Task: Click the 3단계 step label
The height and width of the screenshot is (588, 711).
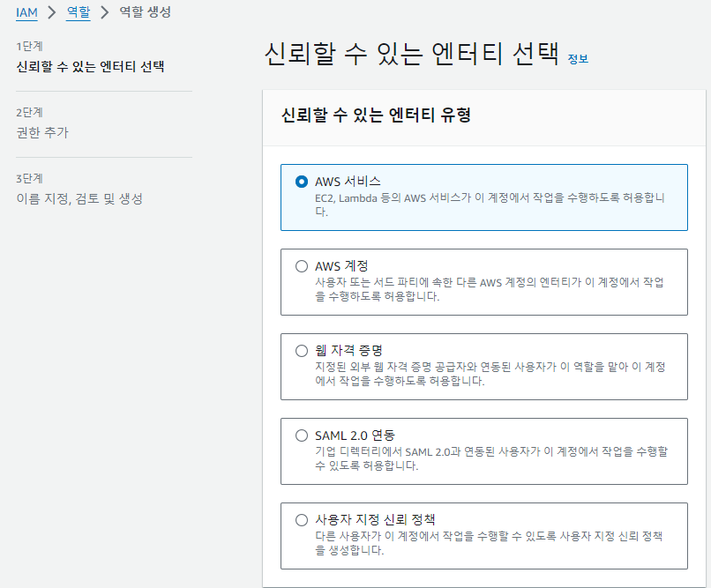Action: point(29,178)
